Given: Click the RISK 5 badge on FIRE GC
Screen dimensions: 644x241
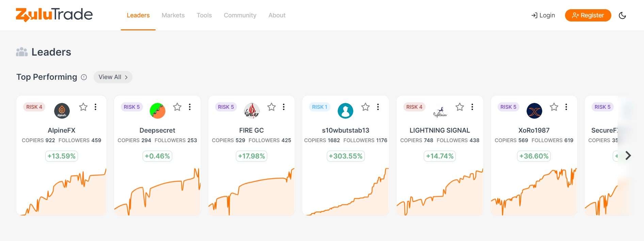Looking at the screenshot, I should click(226, 107).
